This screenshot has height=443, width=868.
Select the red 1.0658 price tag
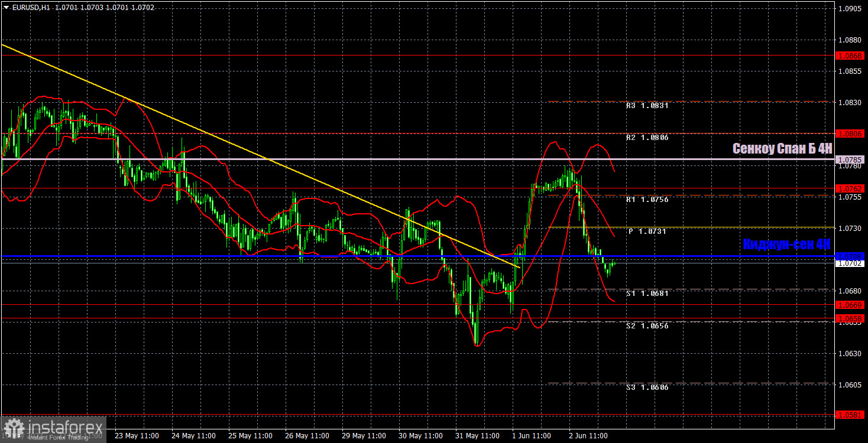click(850, 318)
